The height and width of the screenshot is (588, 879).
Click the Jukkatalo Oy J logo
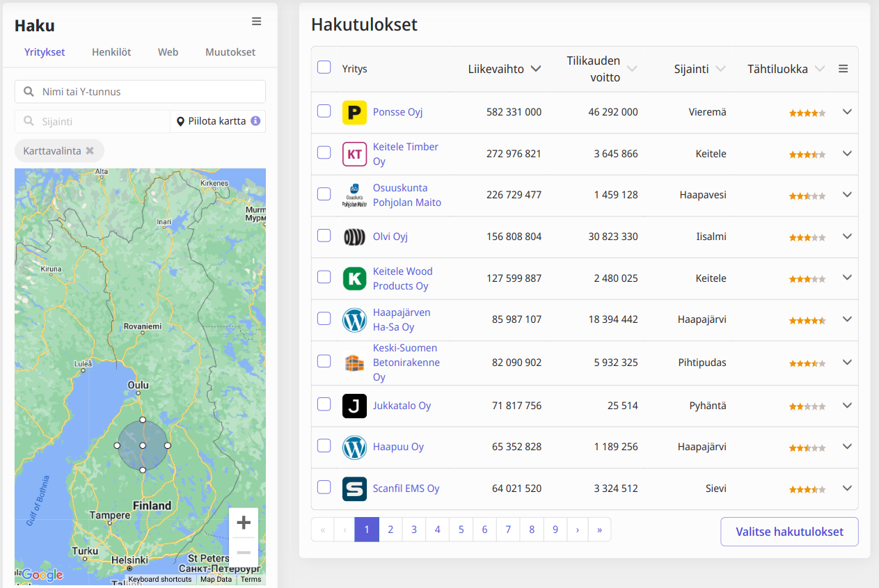coord(354,406)
